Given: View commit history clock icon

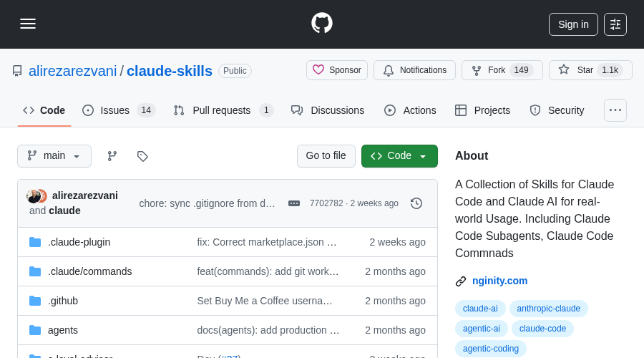Looking at the screenshot, I should pos(416,203).
